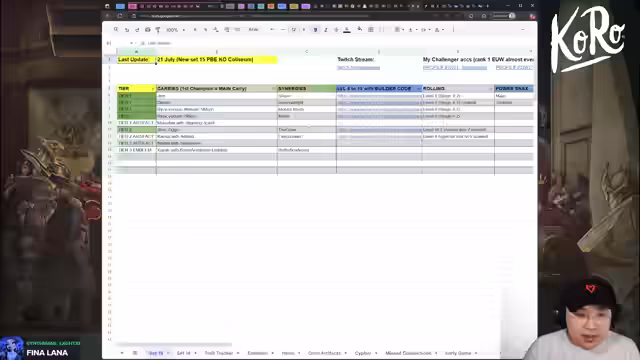
Task: Toggle italic formatting
Action: click(326, 30)
